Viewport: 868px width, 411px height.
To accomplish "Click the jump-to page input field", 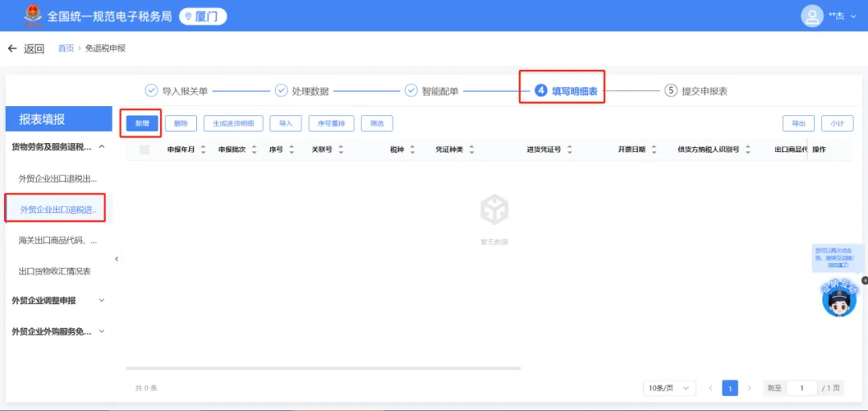I will [x=801, y=388].
